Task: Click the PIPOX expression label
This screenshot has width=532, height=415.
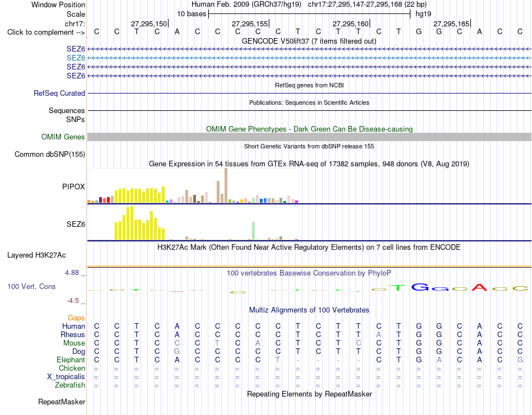Action: tap(73, 186)
